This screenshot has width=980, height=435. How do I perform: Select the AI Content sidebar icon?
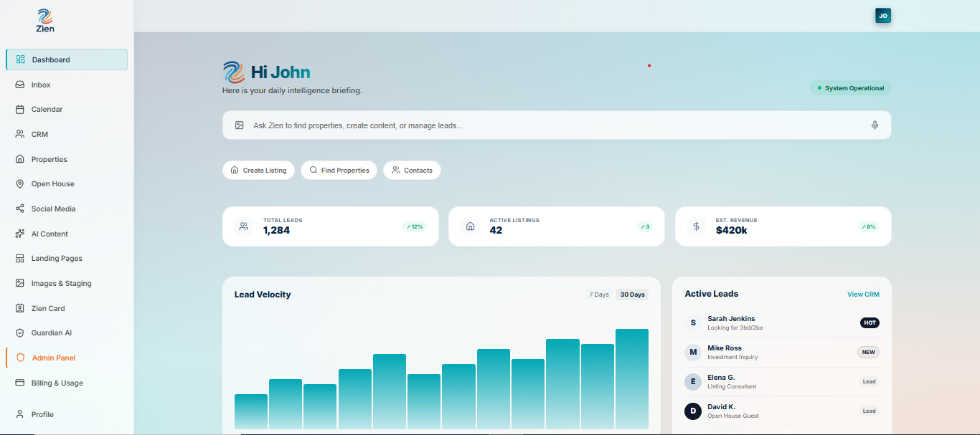(x=19, y=233)
